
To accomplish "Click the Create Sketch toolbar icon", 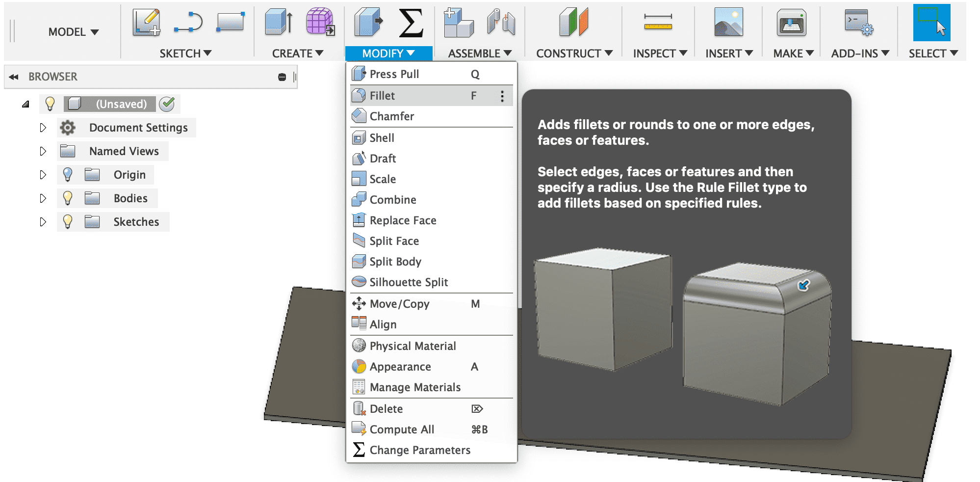I will pos(146,23).
